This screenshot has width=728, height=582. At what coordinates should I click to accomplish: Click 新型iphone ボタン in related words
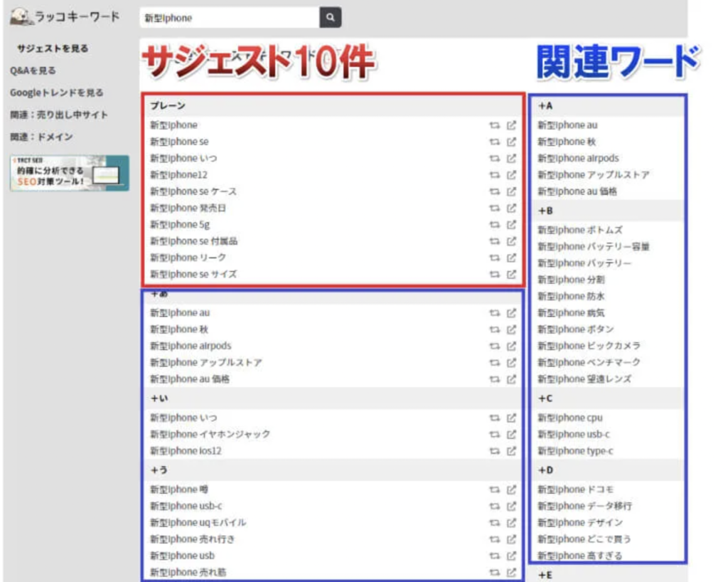coord(576,329)
